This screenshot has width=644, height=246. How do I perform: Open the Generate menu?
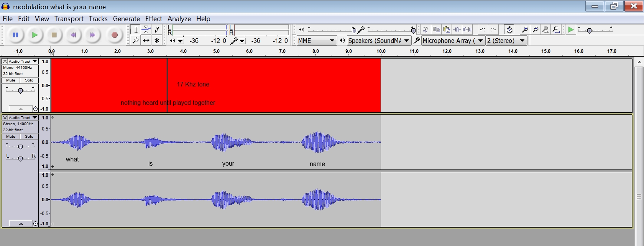(x=126, y=19)
